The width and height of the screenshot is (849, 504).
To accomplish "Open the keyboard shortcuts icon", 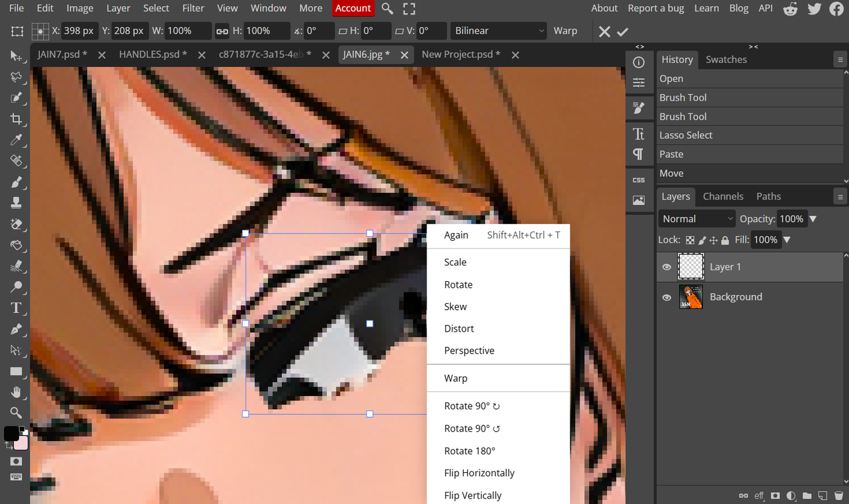I will click(16, 477).
